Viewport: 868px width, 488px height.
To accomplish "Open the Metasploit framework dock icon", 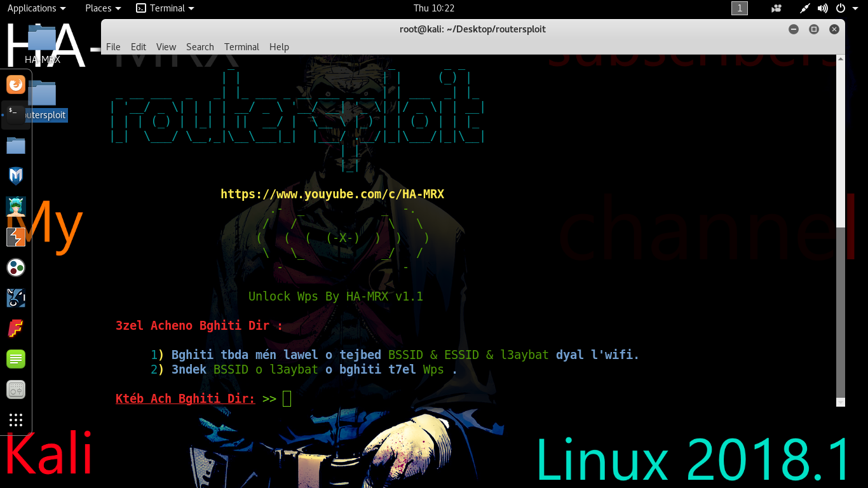I will coord(15,176).
